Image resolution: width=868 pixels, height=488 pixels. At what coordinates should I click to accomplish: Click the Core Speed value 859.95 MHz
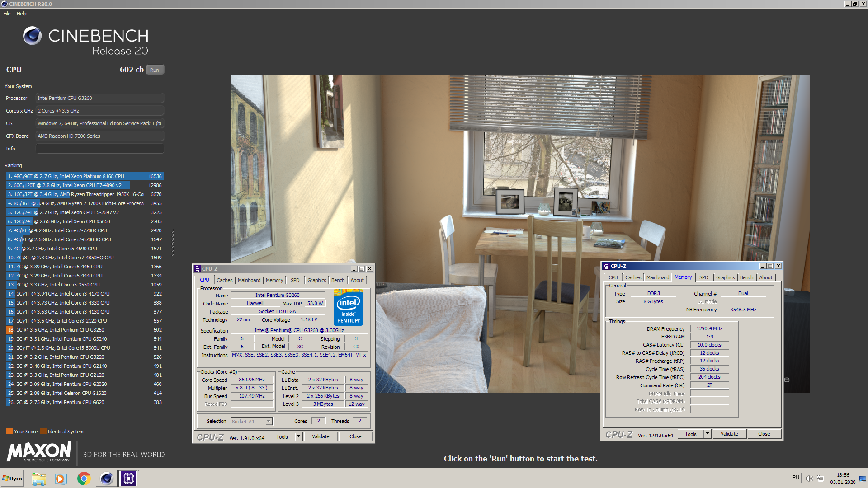(x=252, y=380)
